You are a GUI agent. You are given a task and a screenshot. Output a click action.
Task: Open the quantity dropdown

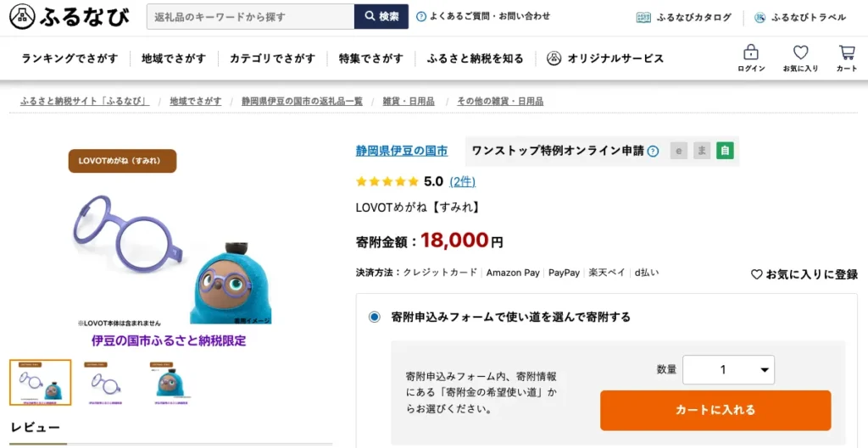point(728,369)
